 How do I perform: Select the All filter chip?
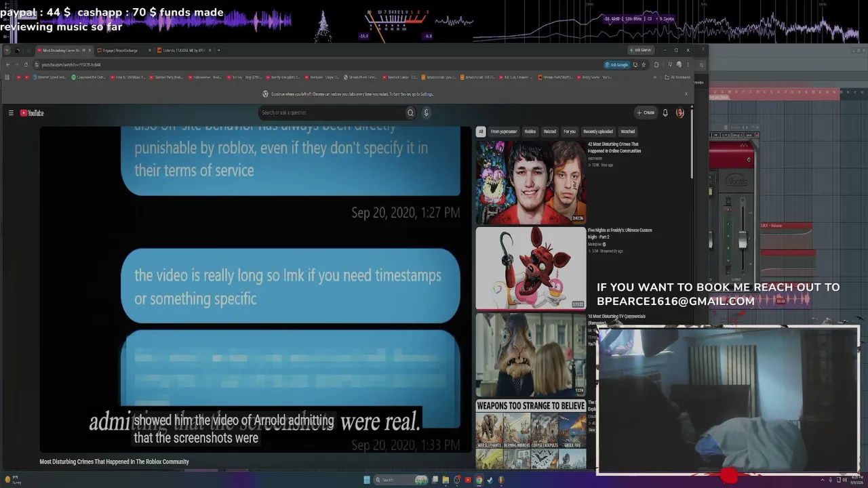coord(481,131)
